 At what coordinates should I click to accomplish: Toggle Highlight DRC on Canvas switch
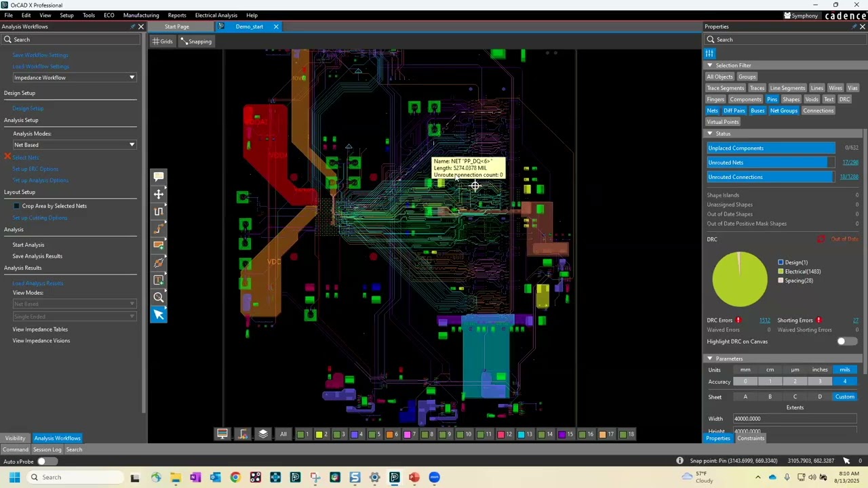coord(846,342)
